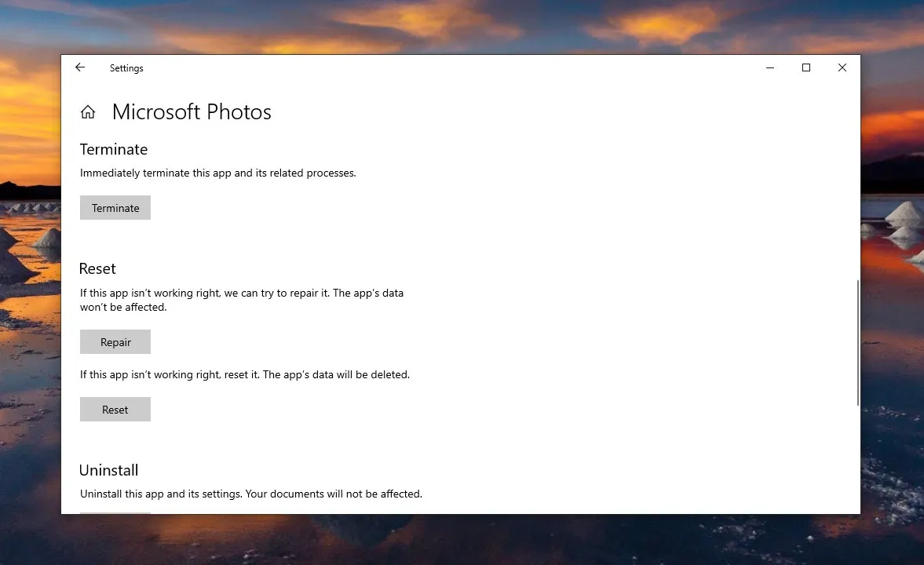Viewport: 924px width, 565px height.
Task: Close the Settings window
Action: (x=842, y=68)
